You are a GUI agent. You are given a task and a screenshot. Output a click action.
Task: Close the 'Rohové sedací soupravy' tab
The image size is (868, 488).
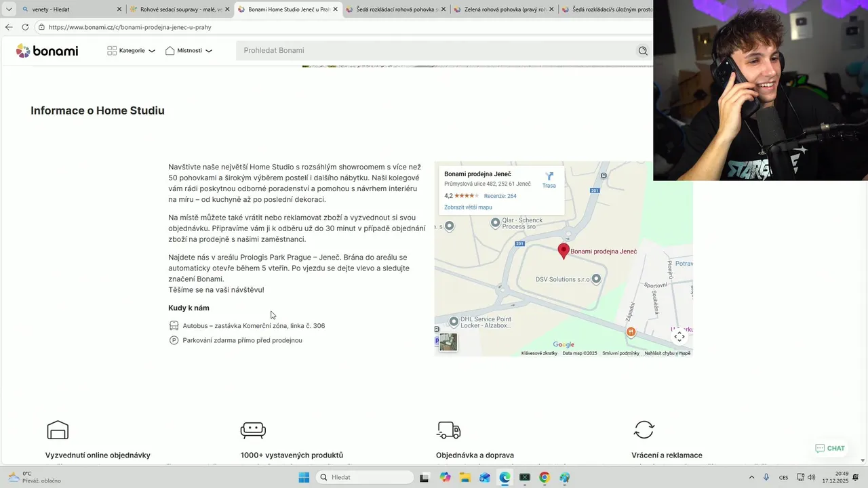tap(227, 9)
